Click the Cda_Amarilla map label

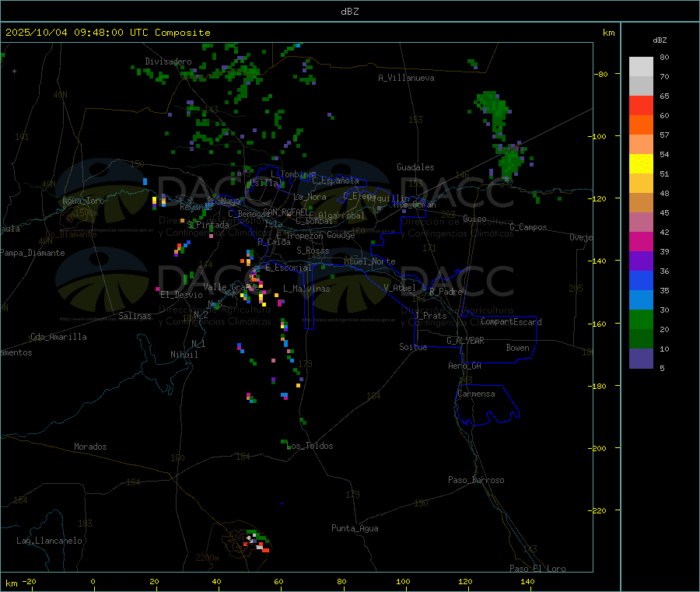pos(58,337)
